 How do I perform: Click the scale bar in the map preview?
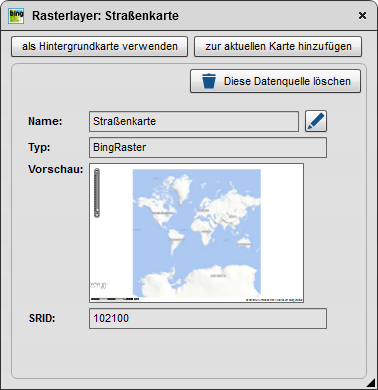coord(115,299)
